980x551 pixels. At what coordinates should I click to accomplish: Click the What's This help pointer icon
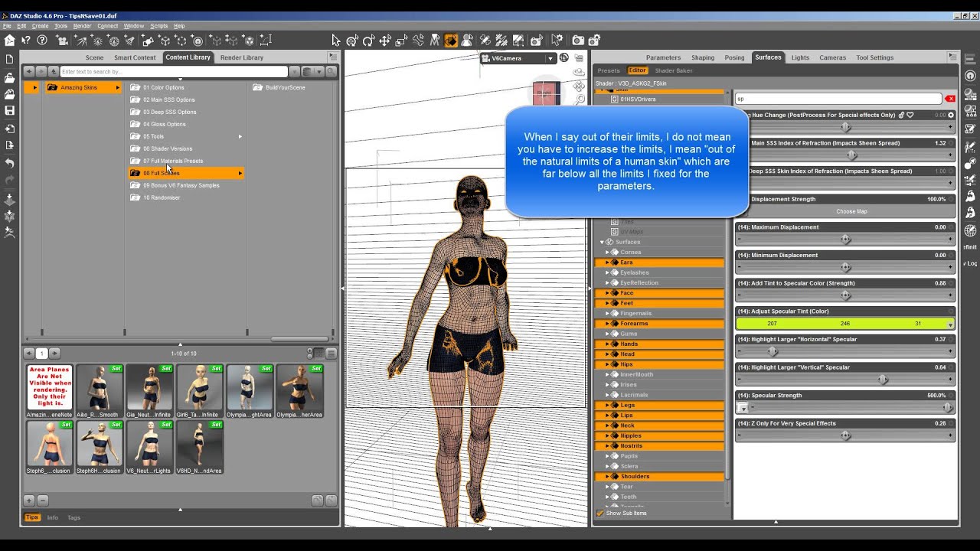26,41
